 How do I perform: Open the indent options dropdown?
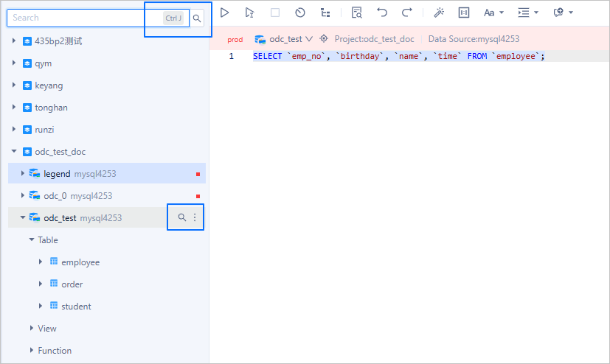coord(527,13)
